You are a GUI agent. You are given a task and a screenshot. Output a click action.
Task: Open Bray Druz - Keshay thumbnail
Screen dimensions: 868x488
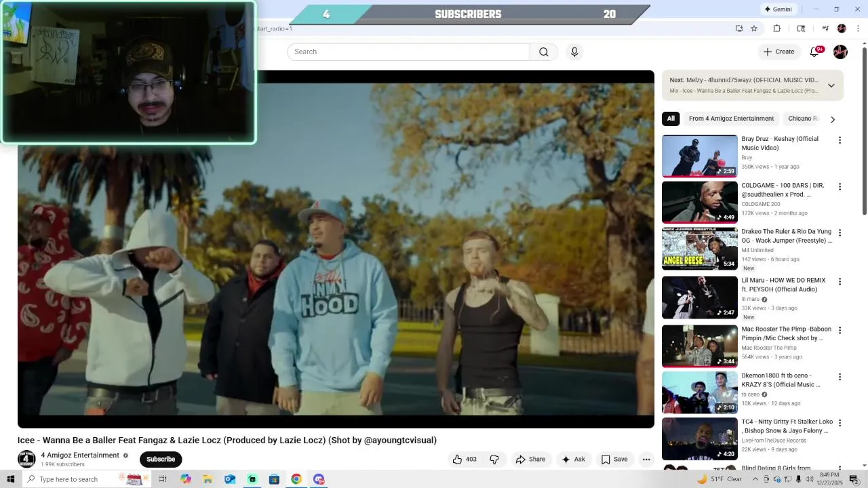(699, 156)
